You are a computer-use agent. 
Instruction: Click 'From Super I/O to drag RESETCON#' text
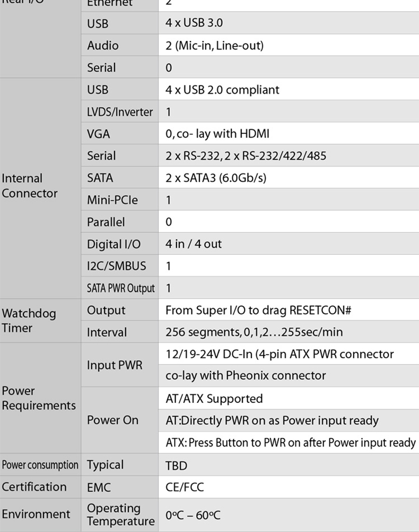[x=258, y=310]
